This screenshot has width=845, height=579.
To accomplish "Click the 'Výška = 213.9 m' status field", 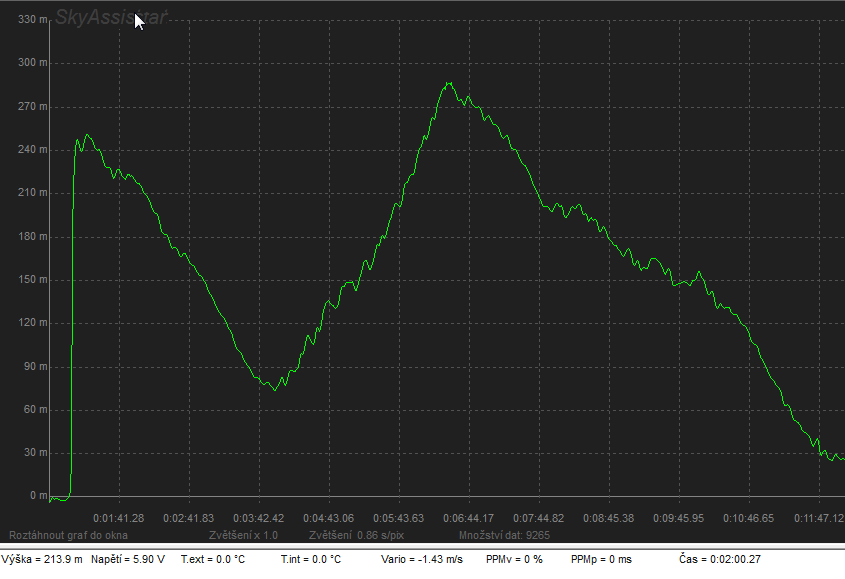I will click(43, 559).
